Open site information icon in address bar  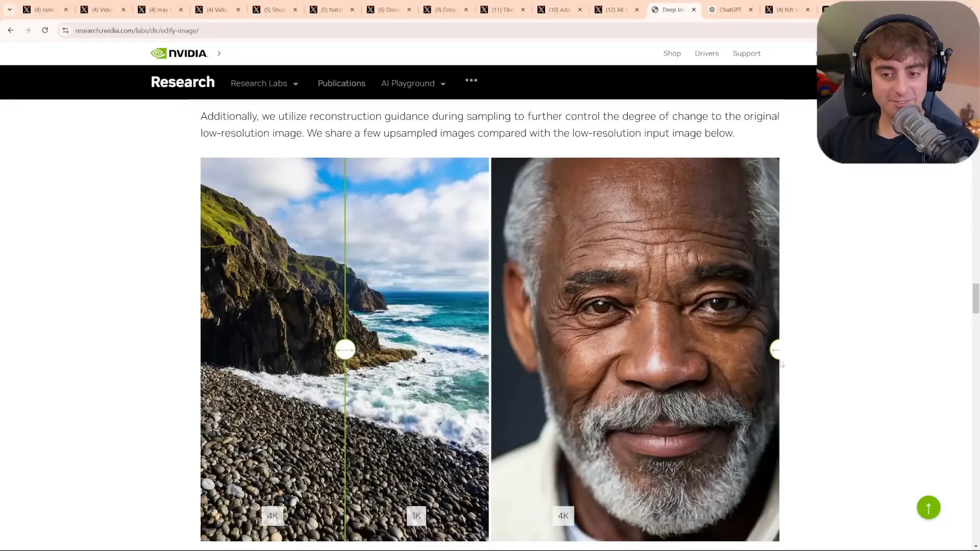pos(65,31)
